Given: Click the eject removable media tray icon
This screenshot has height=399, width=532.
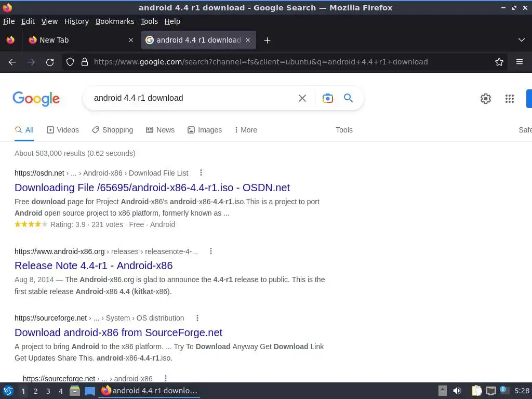Looking at the screenshot, I should pos(443,391).
